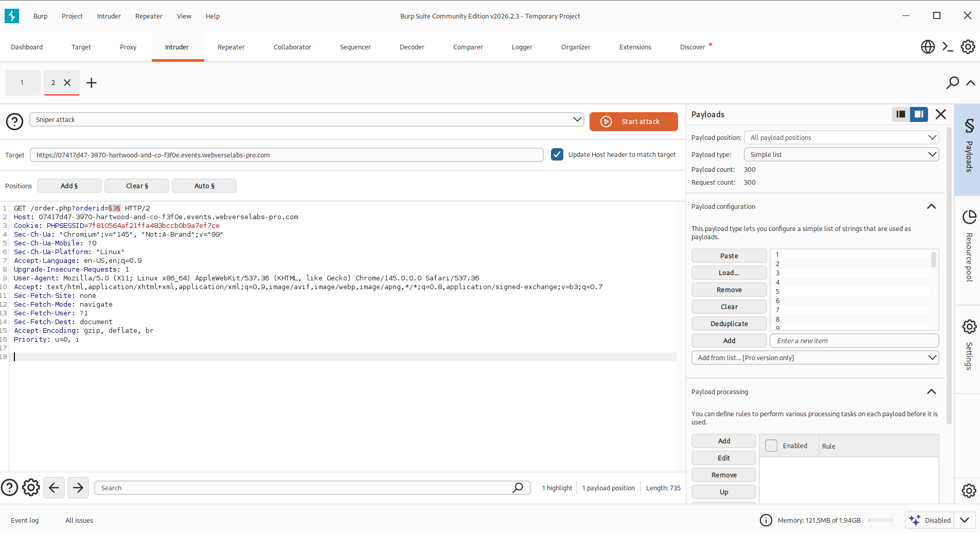This screenshot has width=980, height=533.
Task: Add a new Intruder tab
Action: [x=92, y=83]
